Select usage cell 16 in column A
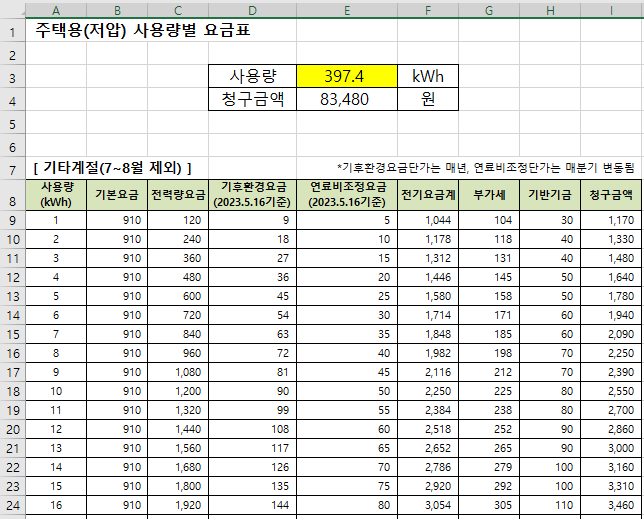The image size is (644, 519). (56, 505)
